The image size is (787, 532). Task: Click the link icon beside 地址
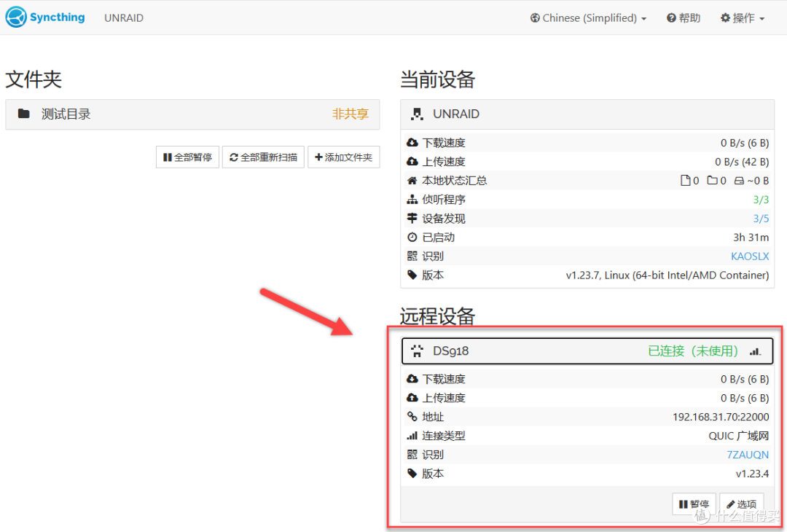coord(412,417)
